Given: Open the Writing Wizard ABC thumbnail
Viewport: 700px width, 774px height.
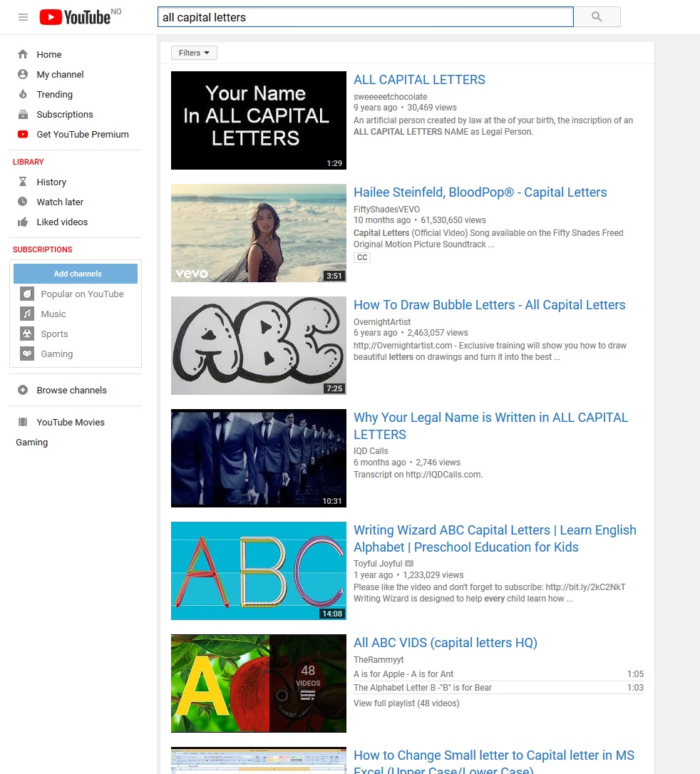Looking at the screenshot, I should [259, 571].
